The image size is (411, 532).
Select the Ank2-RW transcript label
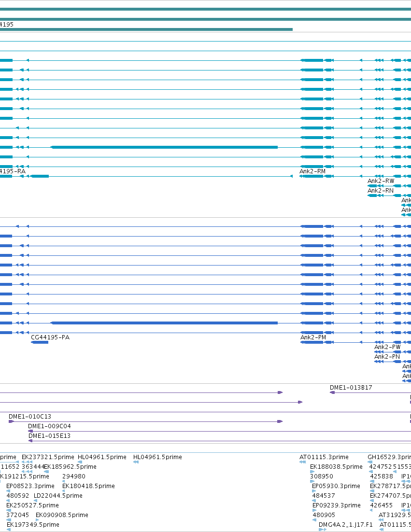tap(381, 181)
